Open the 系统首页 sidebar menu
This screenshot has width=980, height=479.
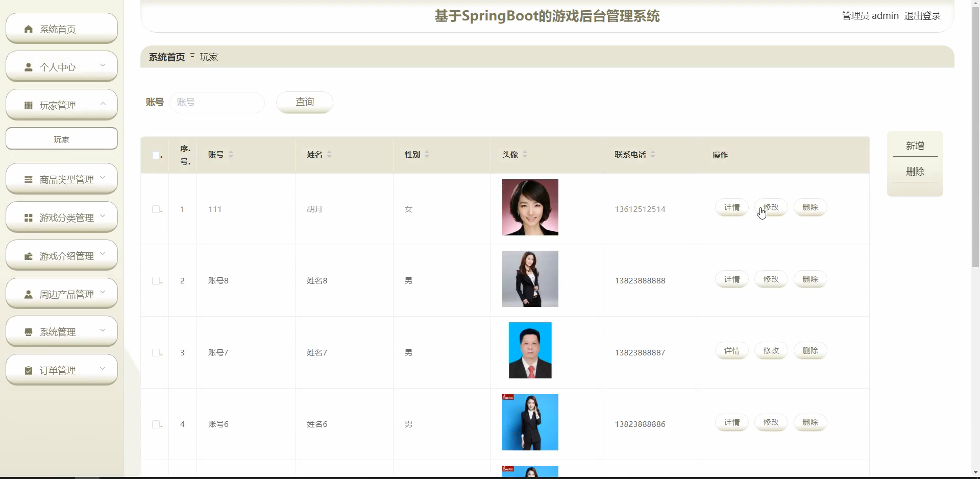[x=62, y=29]
